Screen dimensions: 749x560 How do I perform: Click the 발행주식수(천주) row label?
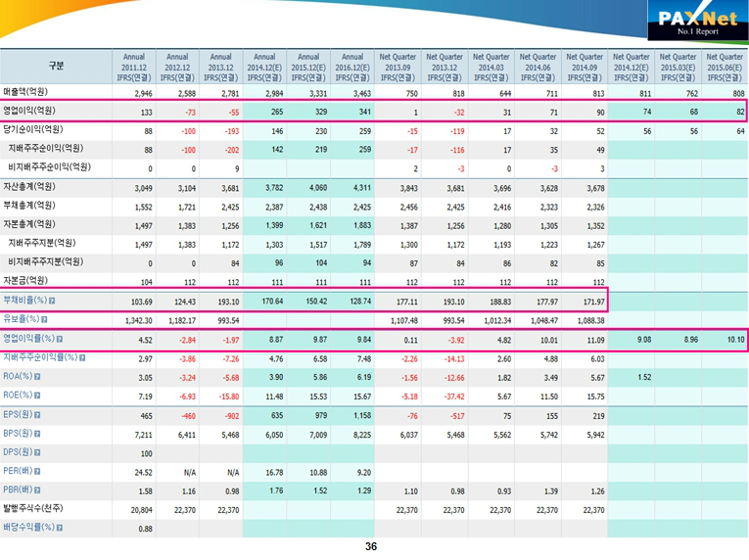[x=34, y=509]
